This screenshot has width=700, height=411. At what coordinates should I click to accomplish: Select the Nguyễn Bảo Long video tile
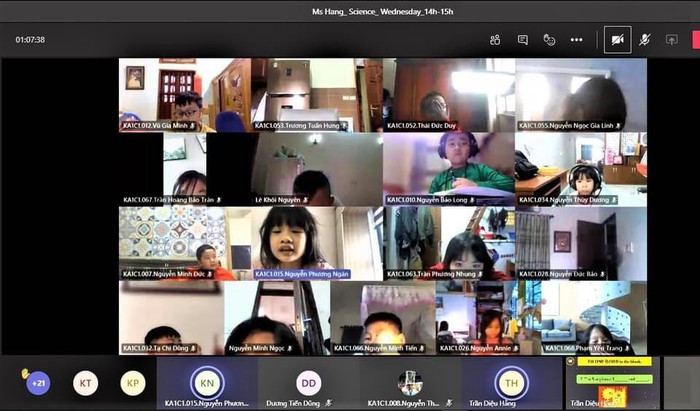tap(447, 169)
